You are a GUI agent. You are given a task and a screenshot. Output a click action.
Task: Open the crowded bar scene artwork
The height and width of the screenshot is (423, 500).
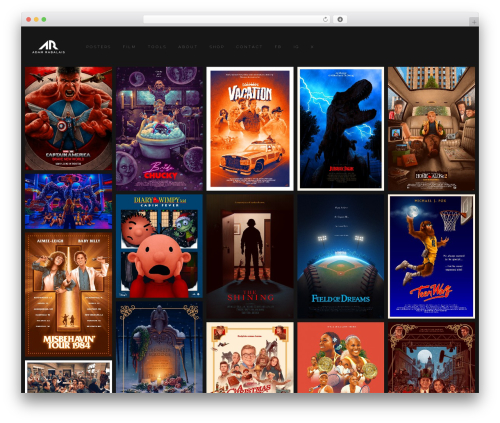point(68,376)
